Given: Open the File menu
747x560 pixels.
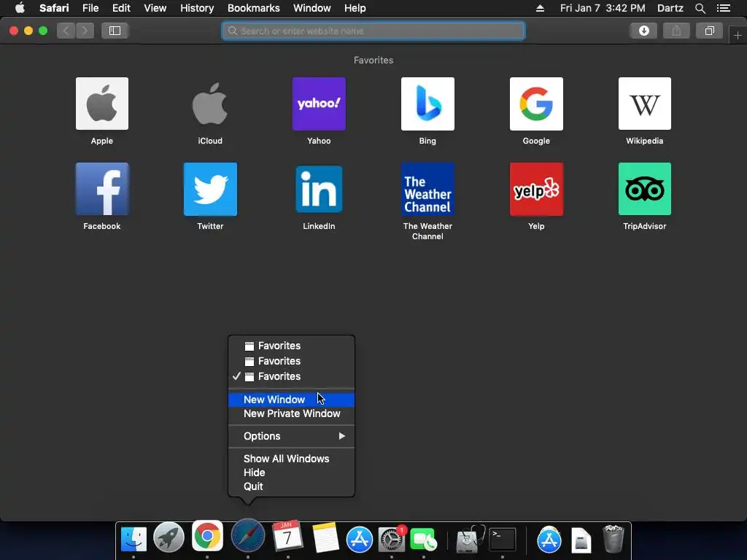Looking at the screenshot, I should pos(90,8).
